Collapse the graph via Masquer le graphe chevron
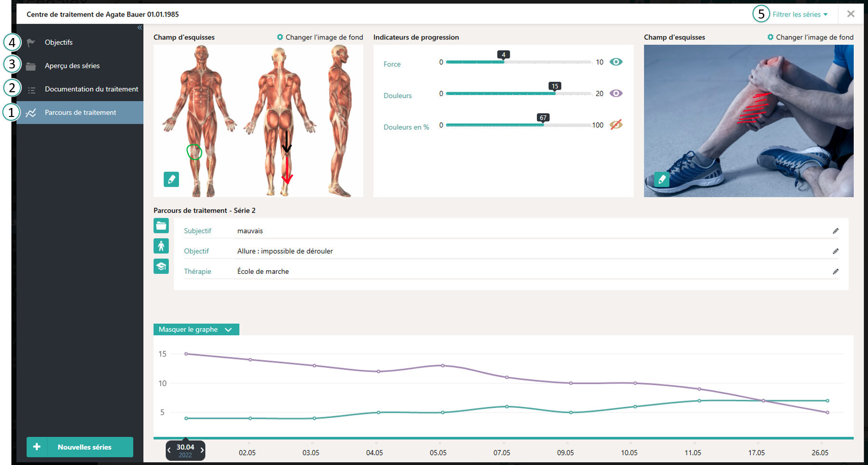The width and height of the screenshot is (868, 465). 229,329
